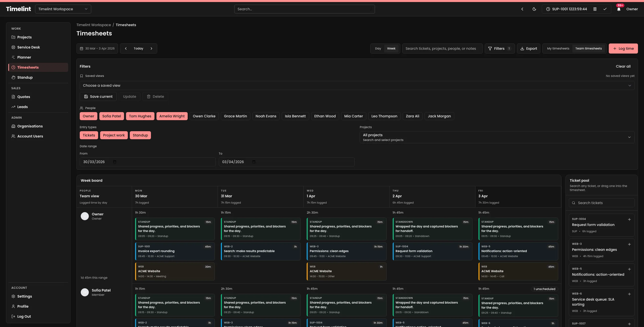Click the Export button
The width and height of the screenshot is (644, 327).
pos(529,49)
